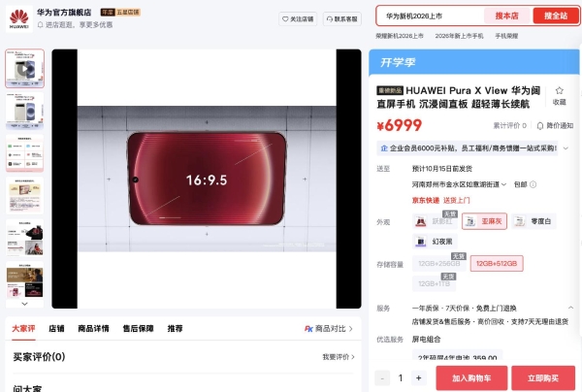This screenshot has width=582, height=392.
Task: Click the price ¥6999
Action: [400, 125]
